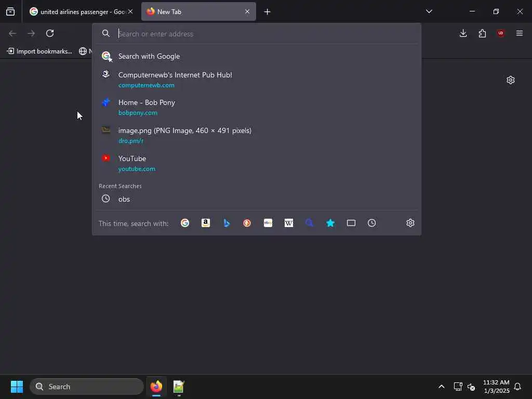Screen dimensions: 532x399
Task: Search this time with Amazon icon
Action: [206, 223]
